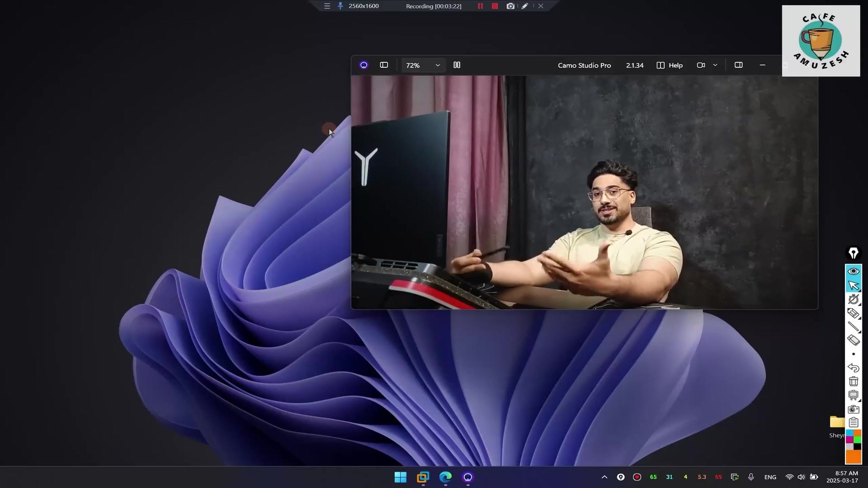Screen dimensions: 868x488
Task: Select the highlighter marker tool
Action: [x=853, y=313]
